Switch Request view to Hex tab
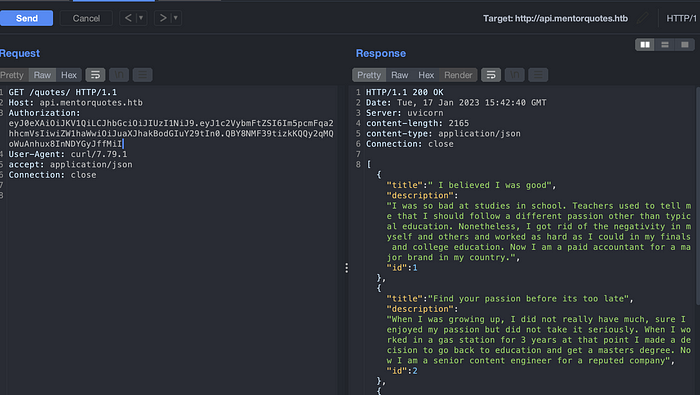Viewport: 700px width, 395px height. (x=69, y=75)
